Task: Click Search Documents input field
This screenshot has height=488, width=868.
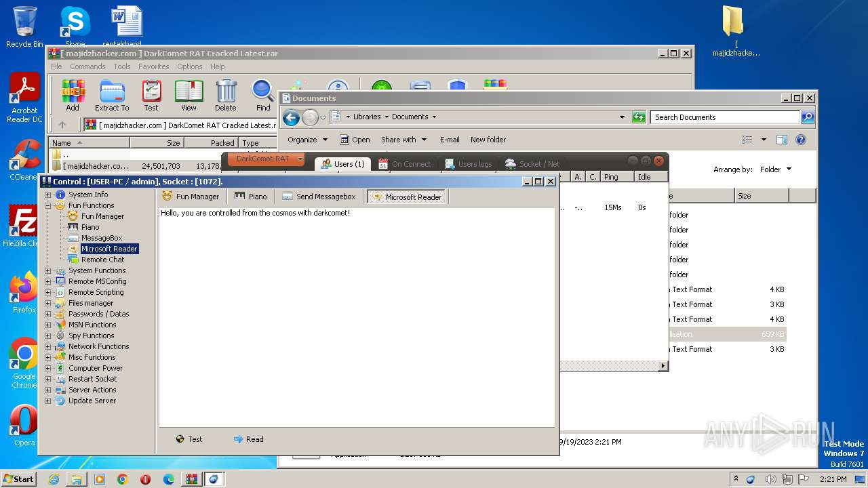Action: pyautogui.click(x=725, y=117)
